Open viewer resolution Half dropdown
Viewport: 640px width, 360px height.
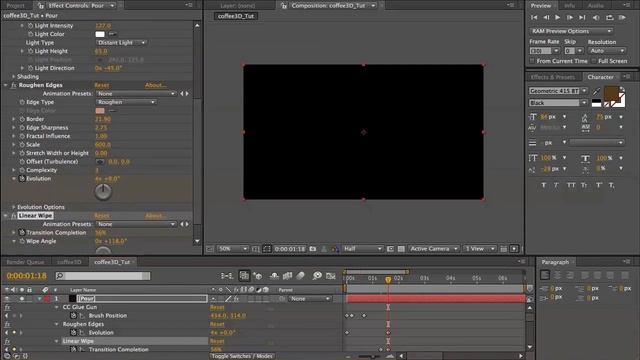pyautogui.click(x=362, y=249)
